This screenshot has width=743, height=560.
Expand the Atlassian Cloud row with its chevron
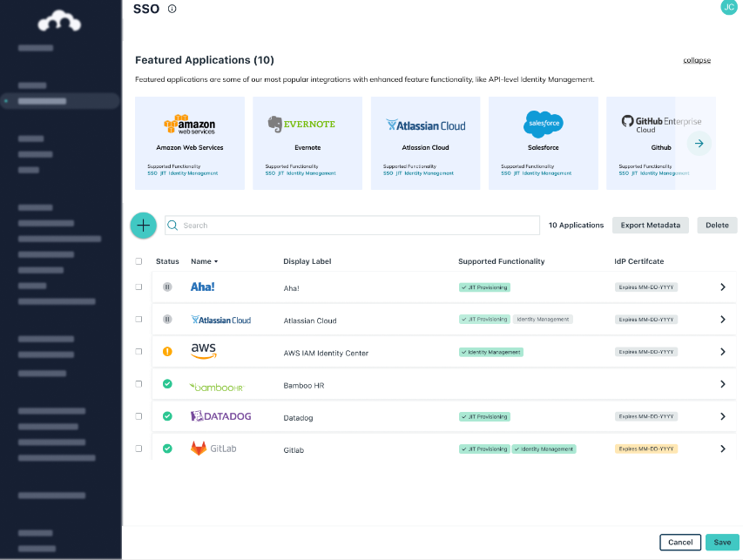[x=723, y=320]
